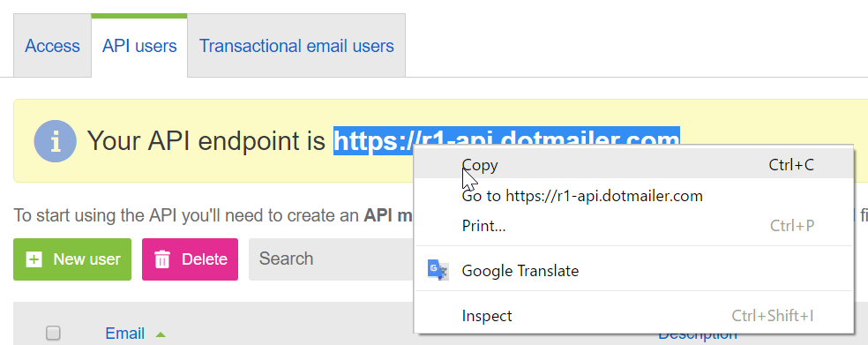Select Go to https://r1-api.dotmailer.com menu entry

point(634,196)
